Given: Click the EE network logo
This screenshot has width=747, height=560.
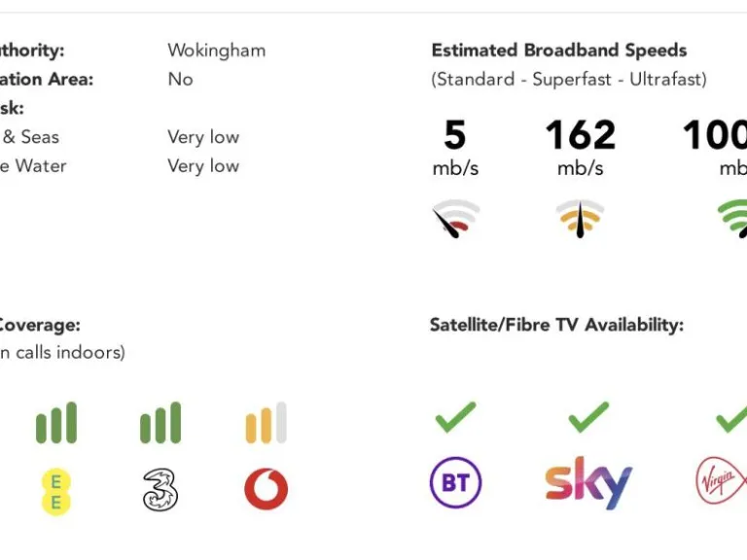Looking at the screenshot, I should pyautogui.click(x=55, y=490).
